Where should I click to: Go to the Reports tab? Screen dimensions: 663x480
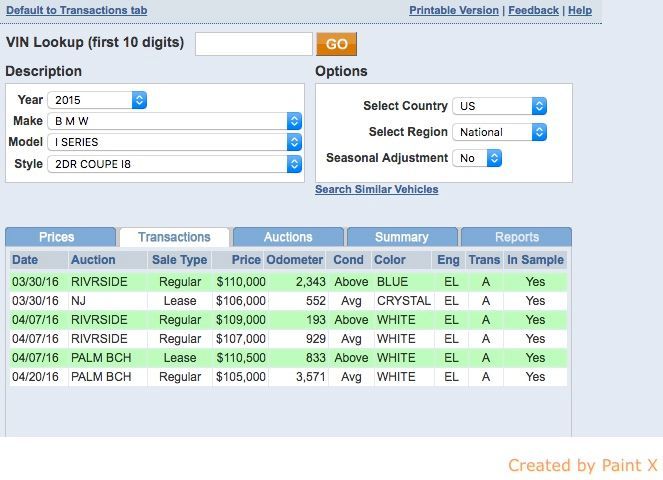tap(516, 237)
